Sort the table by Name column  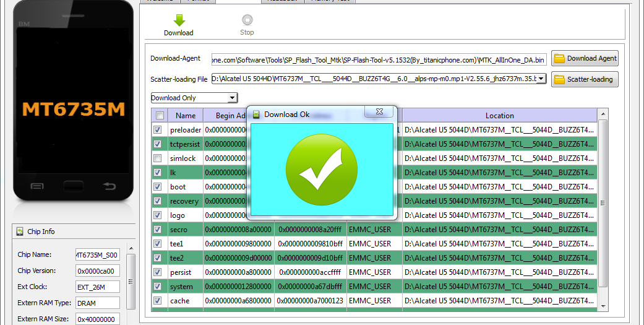click(x=186, y=116)
